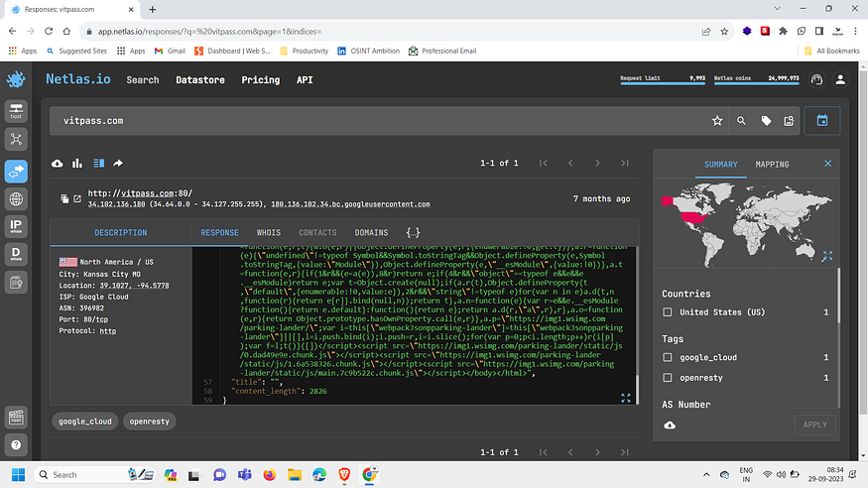The width and height of the screenshot is (868, 488).
Task: Click the Netlas logo icon at top left
Action: (16, 79)
